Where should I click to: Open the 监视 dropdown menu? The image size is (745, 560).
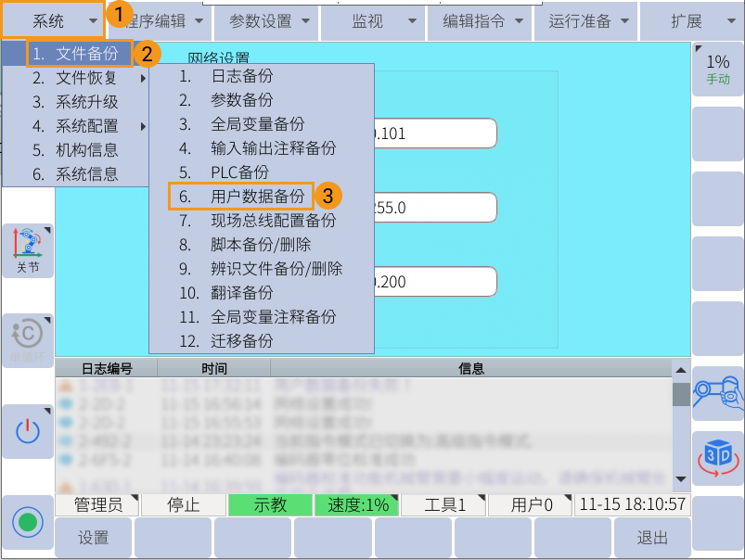click(x=373, y=21)
